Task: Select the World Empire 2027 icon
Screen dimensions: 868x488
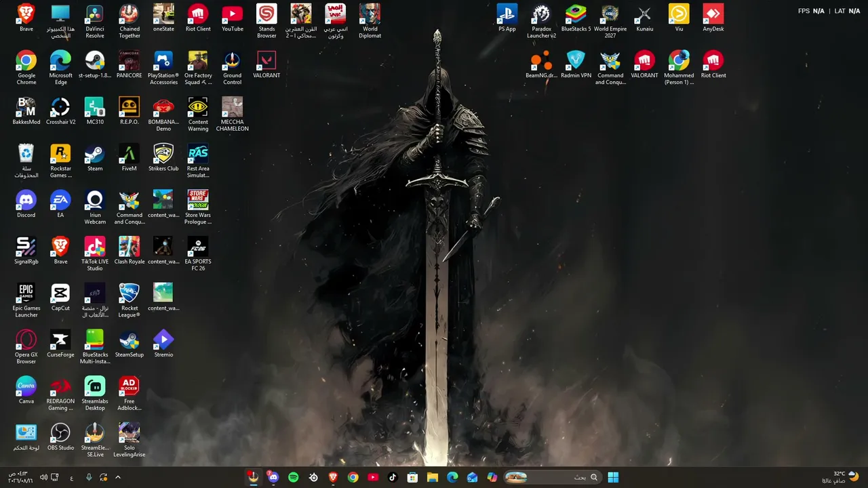Action: click(x=610, y=22)
